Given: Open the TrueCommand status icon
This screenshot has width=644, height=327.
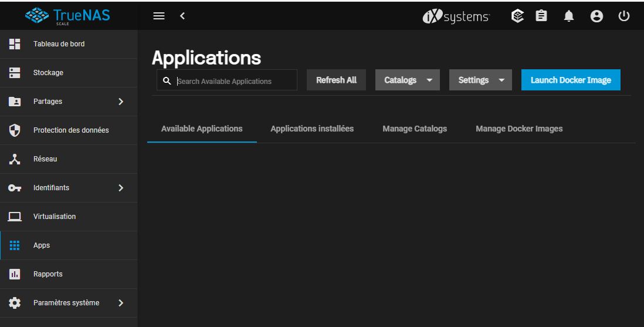Looking at the screenshot, I should (x=517, y=16).
